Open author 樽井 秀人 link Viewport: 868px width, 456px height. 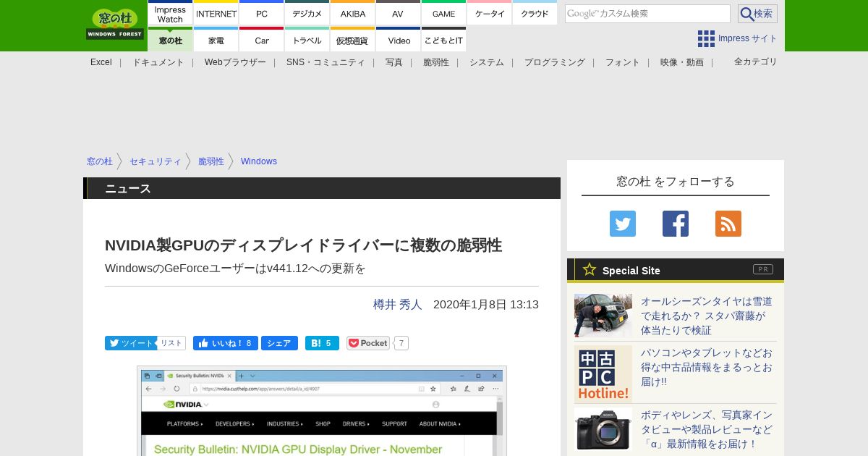398,305
